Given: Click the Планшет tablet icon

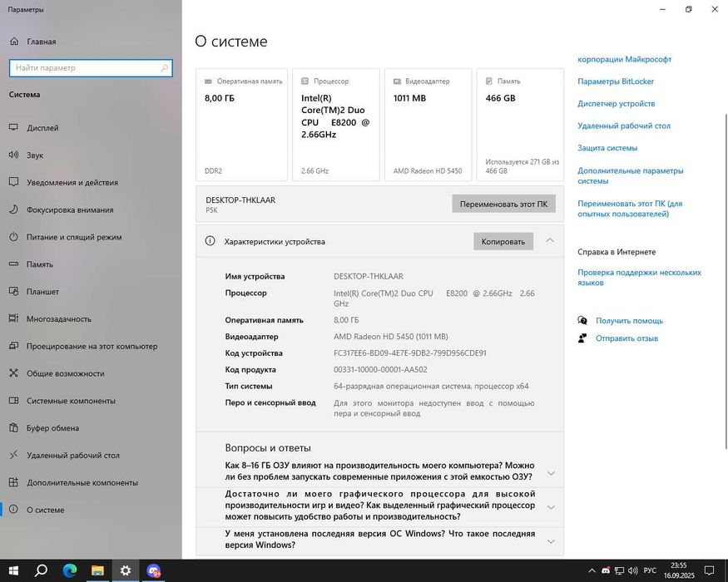Looking at the screenshot, I should point(13,291).
